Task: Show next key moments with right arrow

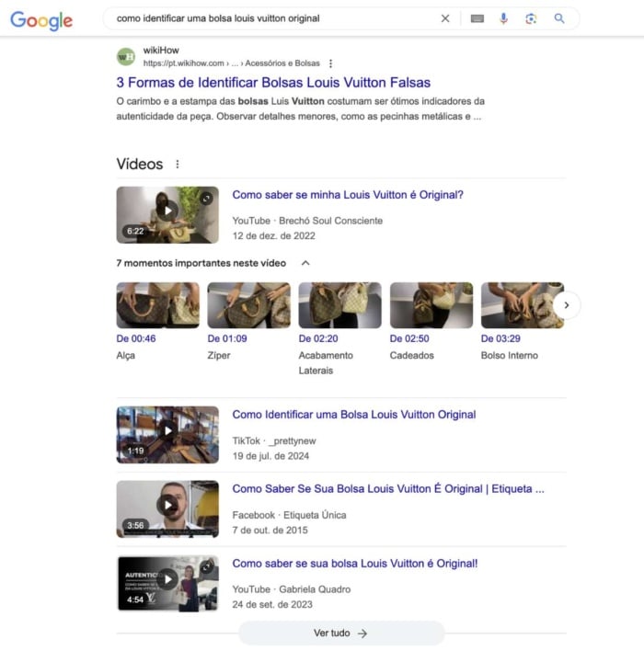Action: click(567, 305)
